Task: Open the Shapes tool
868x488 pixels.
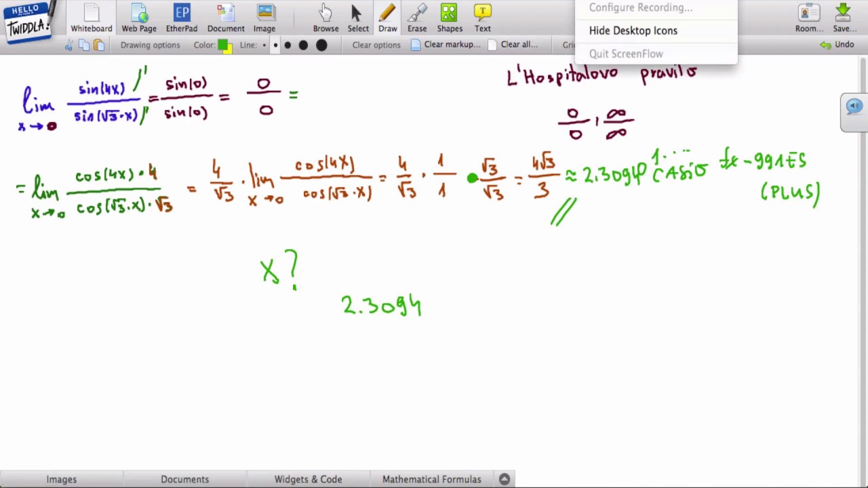Action: (450, 18)
